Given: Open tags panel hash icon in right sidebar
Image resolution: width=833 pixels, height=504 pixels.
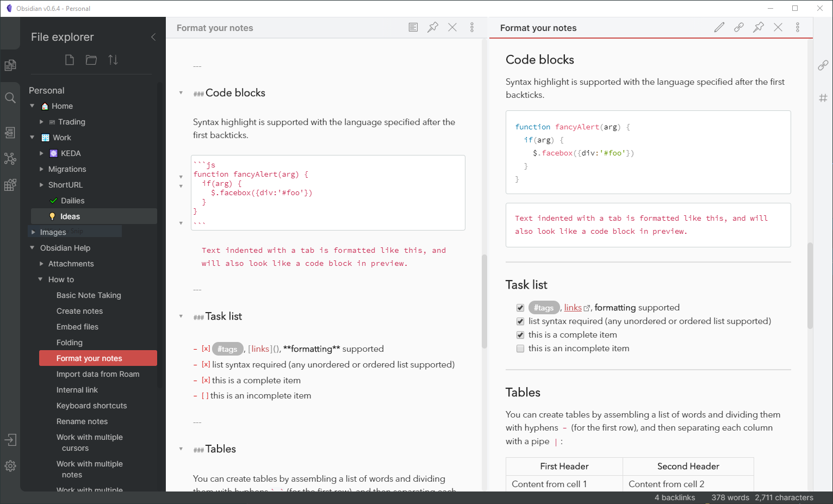Looking at the screenshot, I should (823, 98).
